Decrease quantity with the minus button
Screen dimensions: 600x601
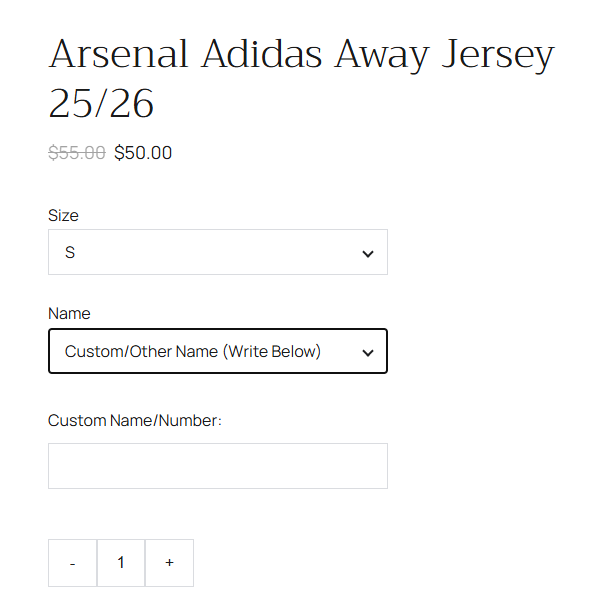(x=73, y=563)
